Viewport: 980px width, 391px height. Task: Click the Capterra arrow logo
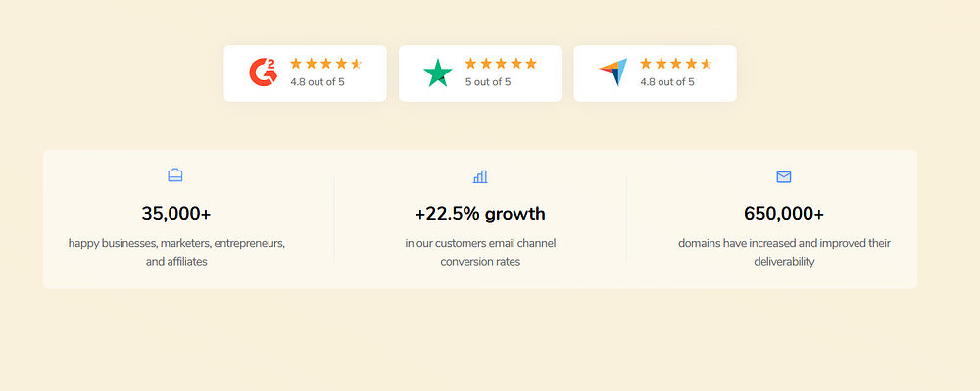613,73
